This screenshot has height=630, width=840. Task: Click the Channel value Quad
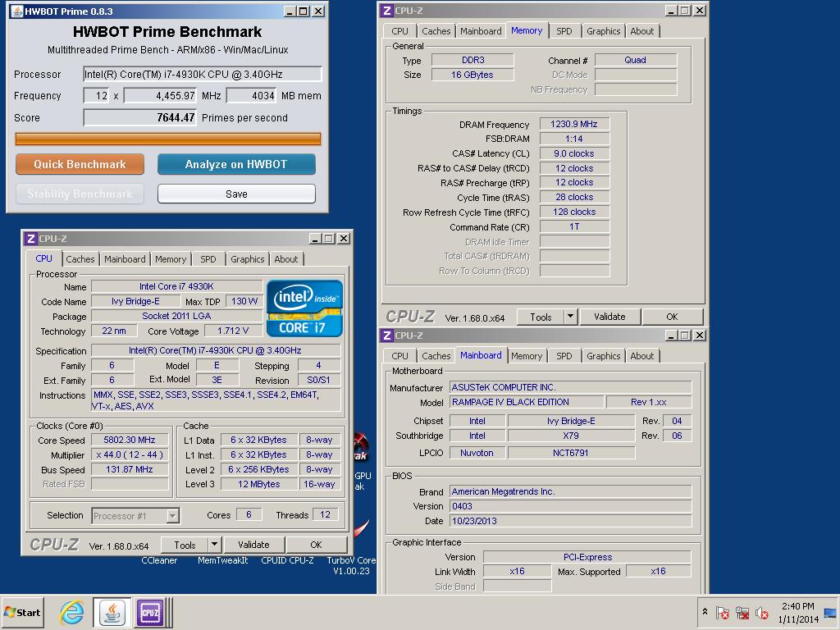[636, 60]
